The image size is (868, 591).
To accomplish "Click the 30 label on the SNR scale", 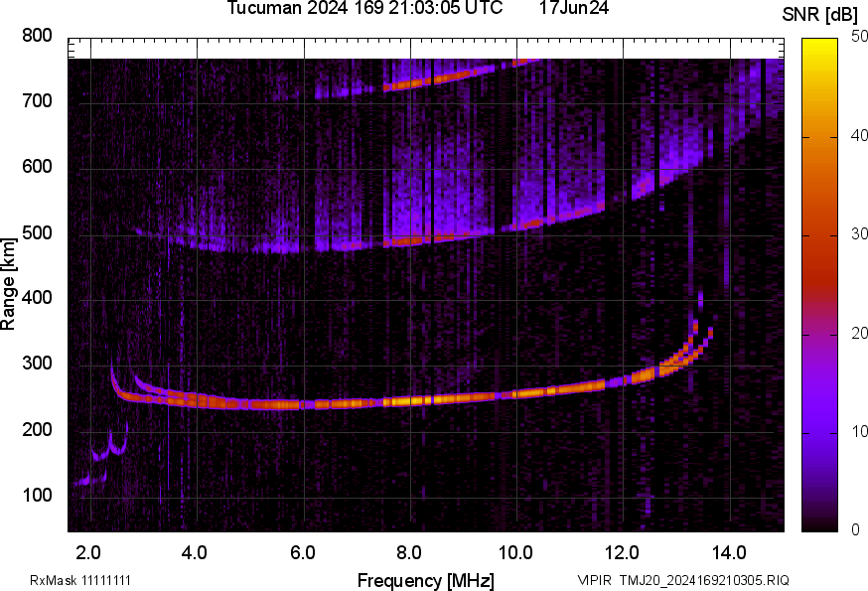I will [854, 234].
